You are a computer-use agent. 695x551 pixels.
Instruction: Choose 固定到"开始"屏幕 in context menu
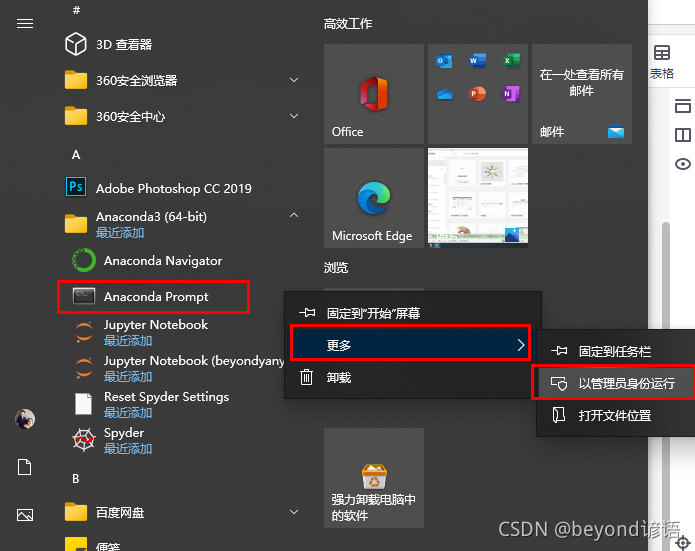click(x=413, y=313)
